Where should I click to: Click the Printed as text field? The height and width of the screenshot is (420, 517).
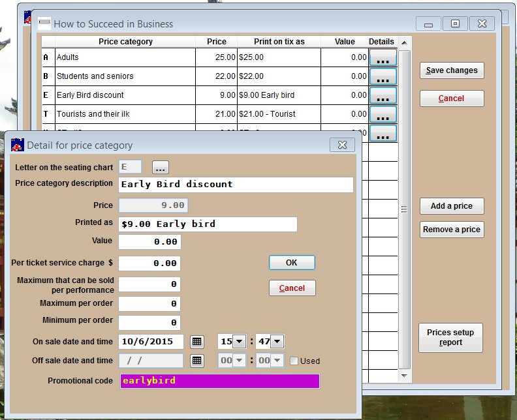(208, 224)
